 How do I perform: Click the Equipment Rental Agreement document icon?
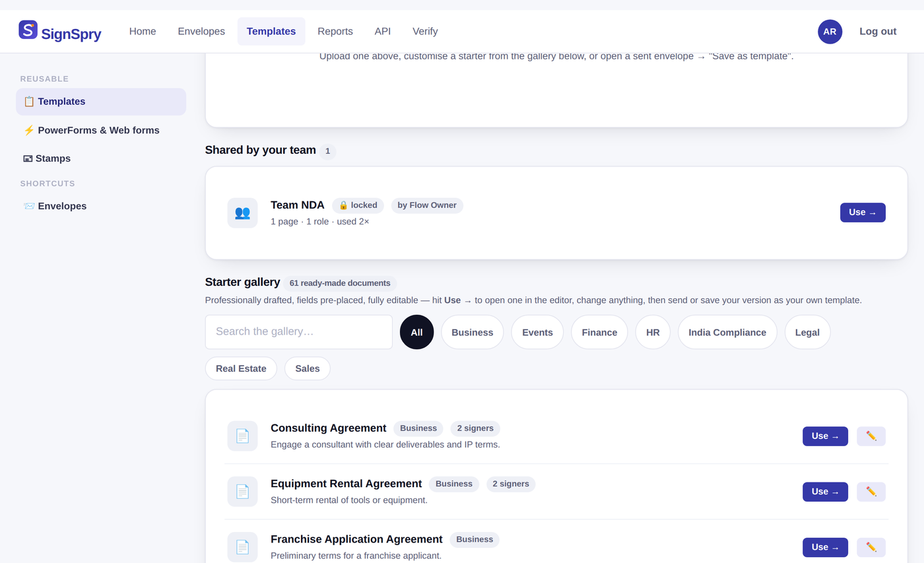pyautogui.click(x=242, y=492)
